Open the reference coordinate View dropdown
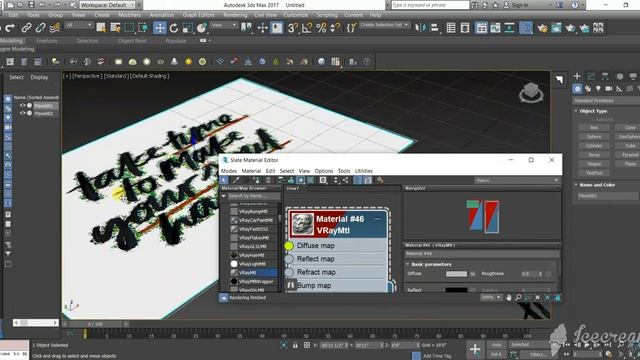The image size is (640, 360). tap(223, 25)
